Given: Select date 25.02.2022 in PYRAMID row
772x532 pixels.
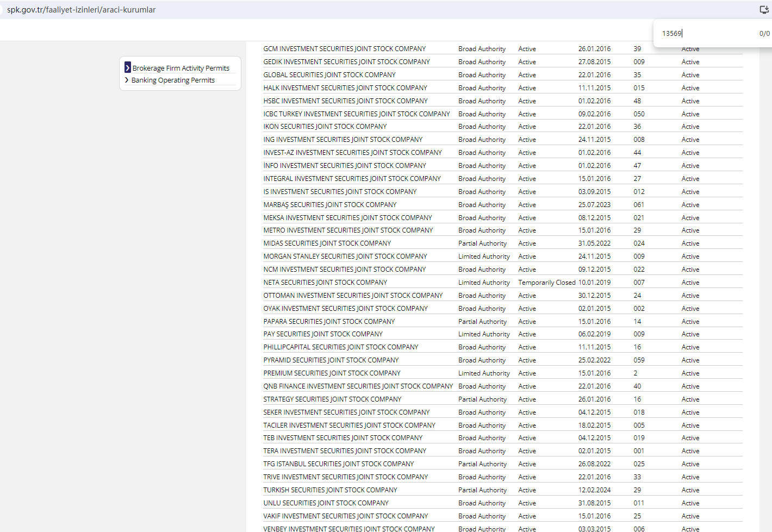Looking at the screenshot, I should point(594,360).
